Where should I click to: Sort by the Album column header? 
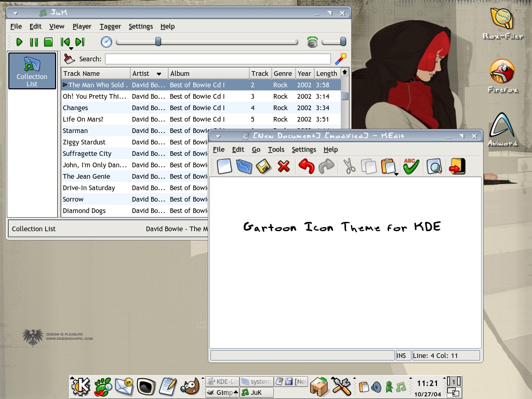coord(208,73)
